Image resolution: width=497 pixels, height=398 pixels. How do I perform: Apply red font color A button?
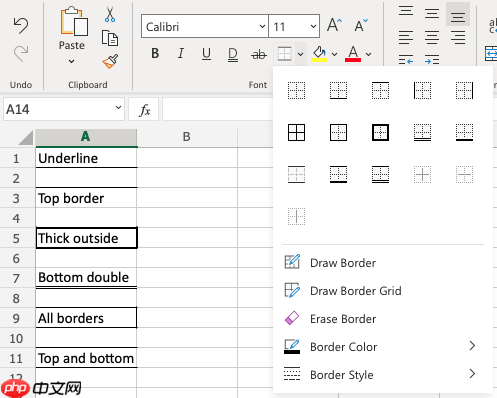(353, 54)
